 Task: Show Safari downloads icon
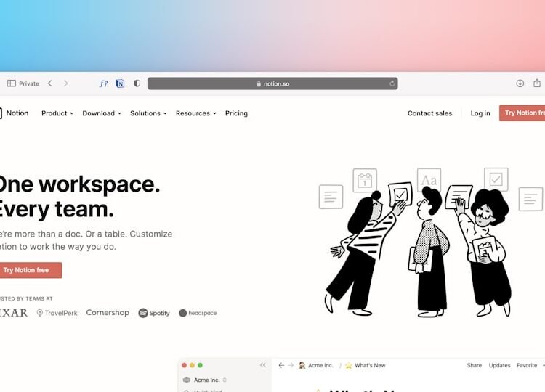[x=520, y=83]
